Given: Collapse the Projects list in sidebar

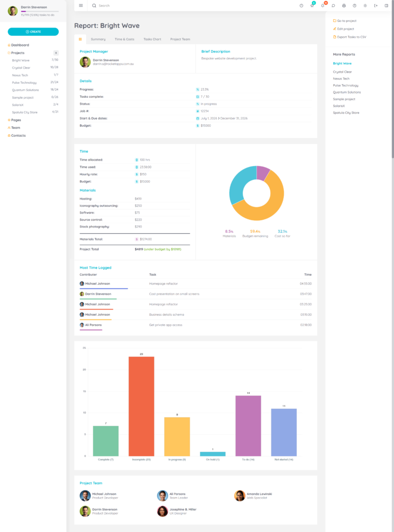Looking at the screenshot, I should coord(18,53).
